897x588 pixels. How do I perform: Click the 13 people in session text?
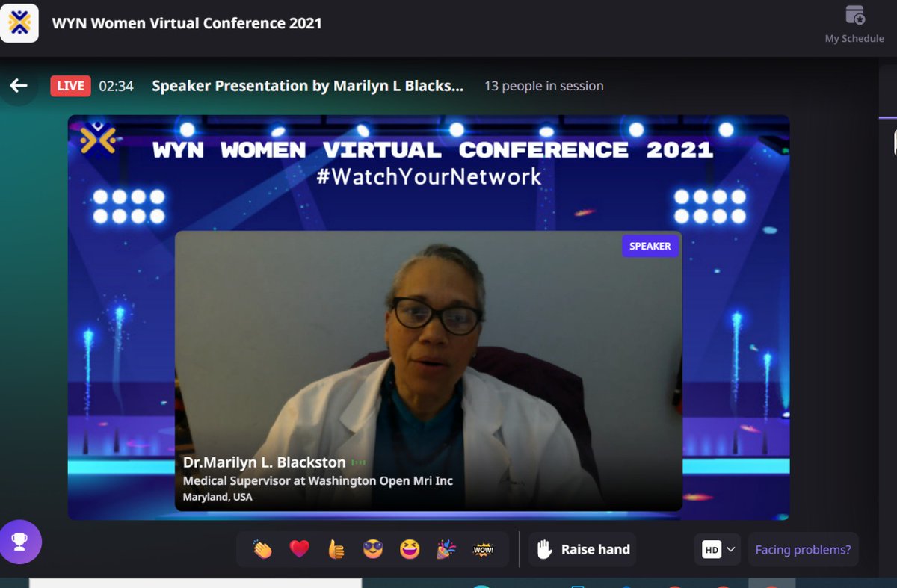pos(544,86)
